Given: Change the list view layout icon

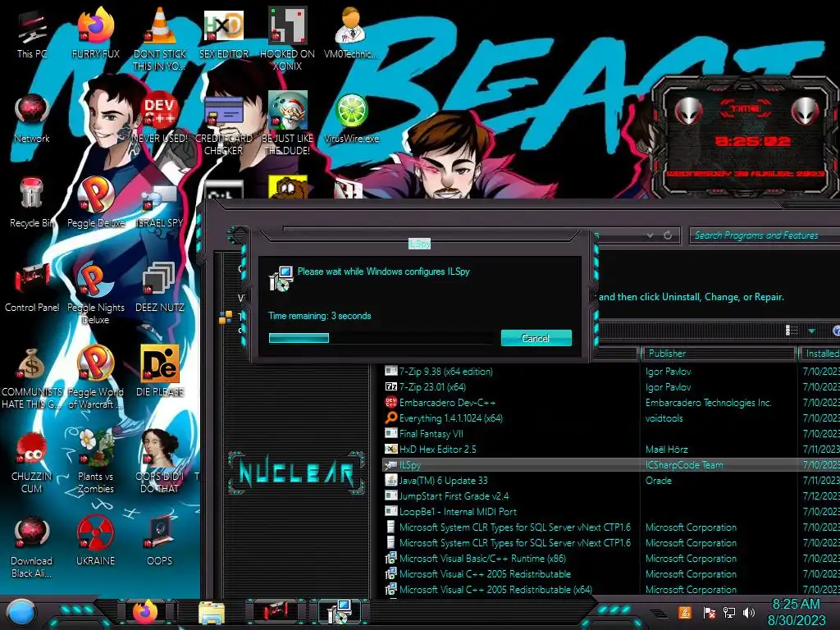Looking at the screenshot, I should tap(792, 331).
